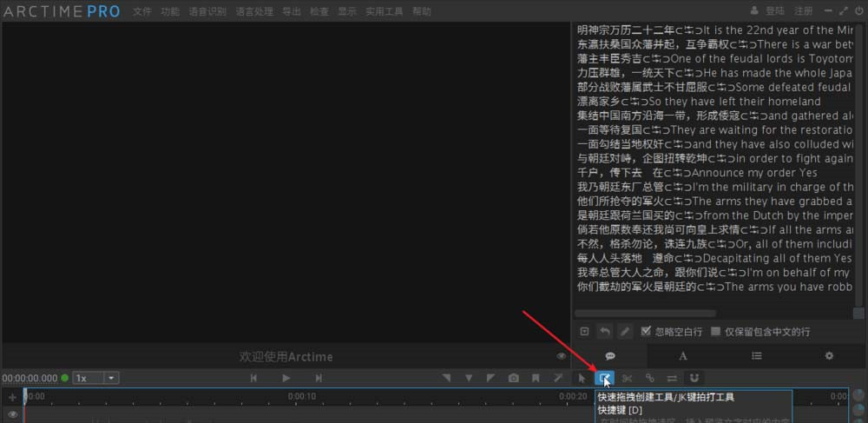The width and height of the screenshot is (868, 423).
Task: Click the downward triangle marker icon
Action: [x=469, y=378]
